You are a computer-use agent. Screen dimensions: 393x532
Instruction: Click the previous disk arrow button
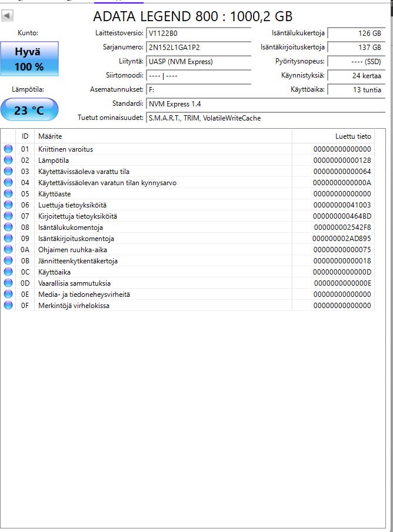[x=7, y=15]
